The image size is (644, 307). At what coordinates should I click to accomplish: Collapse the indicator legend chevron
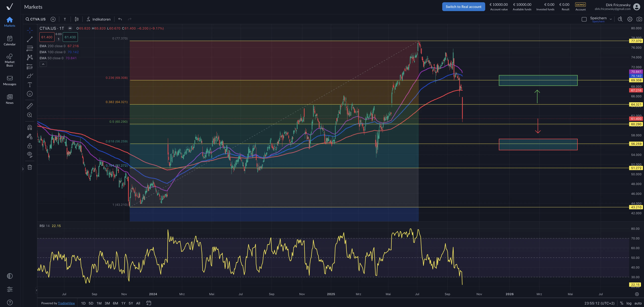(x=43, y=64)
